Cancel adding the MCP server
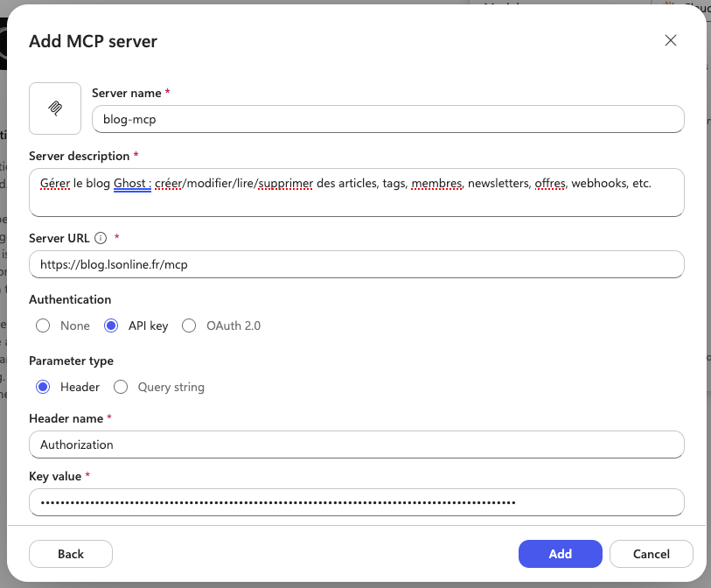 (652, 554)
